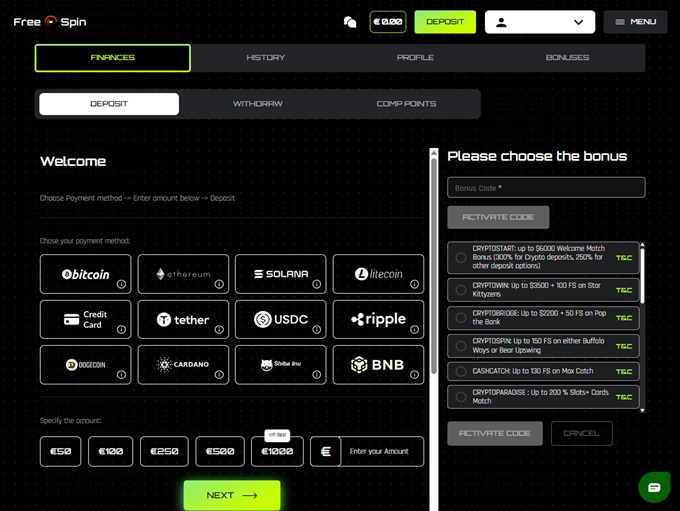Open T&C for CRYPTOWIN bonus
The image size is (680, 511).
(624, 290)
